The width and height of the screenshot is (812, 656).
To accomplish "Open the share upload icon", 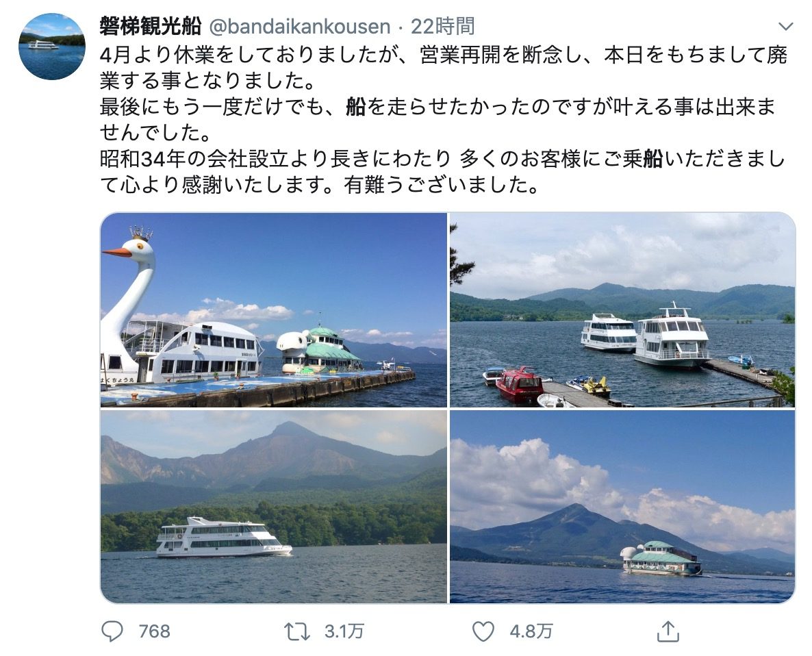I will point(668,631).
